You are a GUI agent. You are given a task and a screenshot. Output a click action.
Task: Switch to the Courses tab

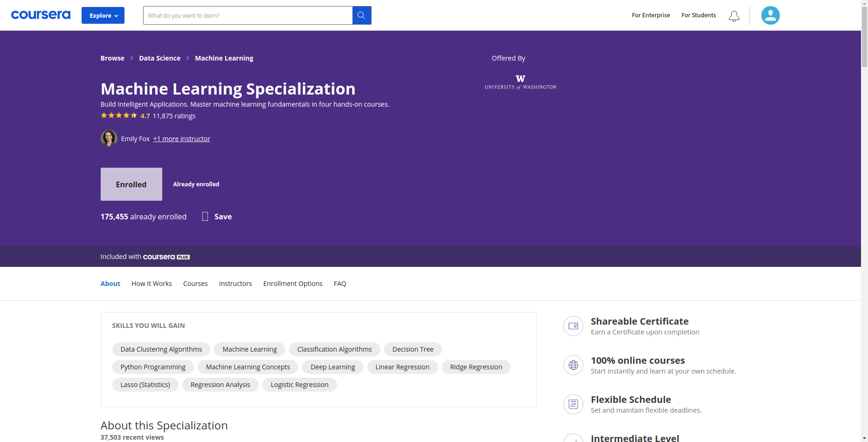[195, 284]
